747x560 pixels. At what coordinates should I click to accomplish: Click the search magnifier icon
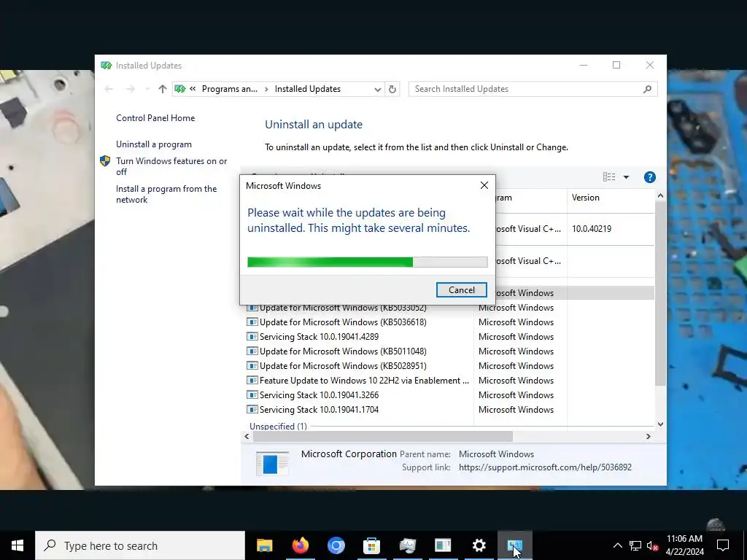[x=647, y=89]
